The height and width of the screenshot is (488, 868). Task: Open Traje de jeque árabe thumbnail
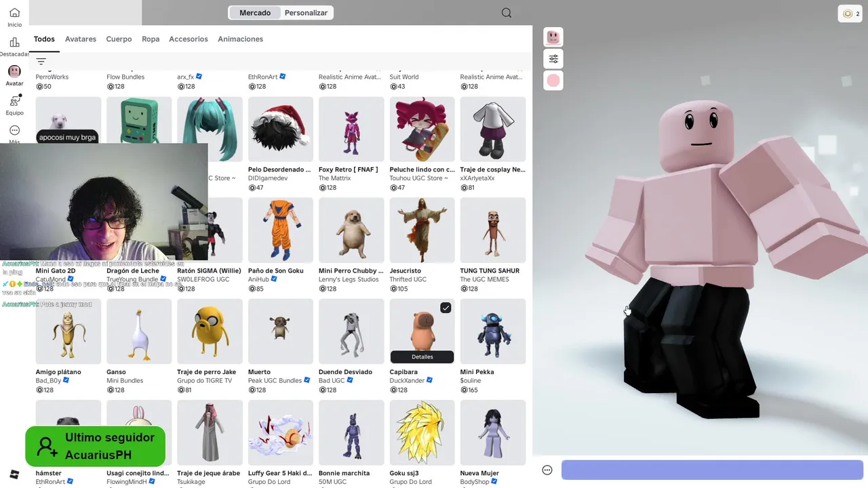(x=210, y=432)
